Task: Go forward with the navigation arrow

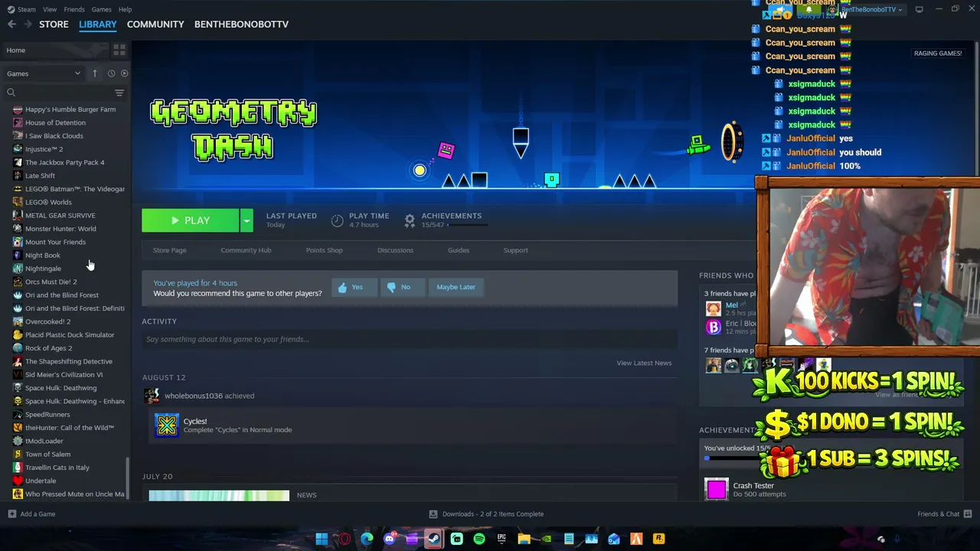Action: point(28,24)
